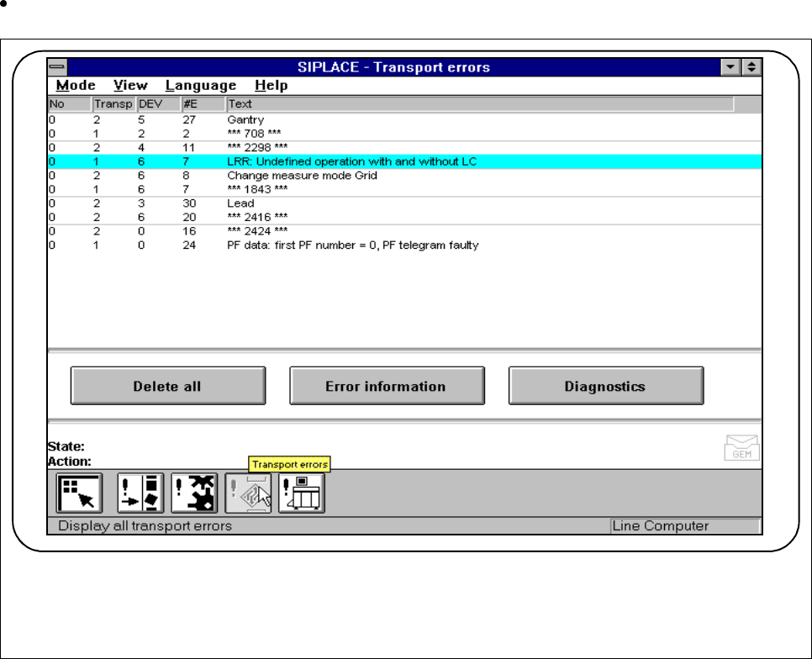Click the star-shaped error icon in toolbar

coord(194,493)
